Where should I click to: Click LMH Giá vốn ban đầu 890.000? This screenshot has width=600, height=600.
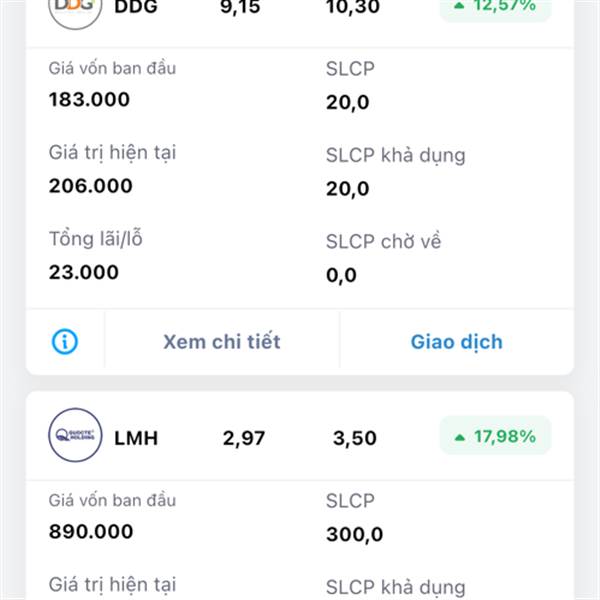[91, 531]
